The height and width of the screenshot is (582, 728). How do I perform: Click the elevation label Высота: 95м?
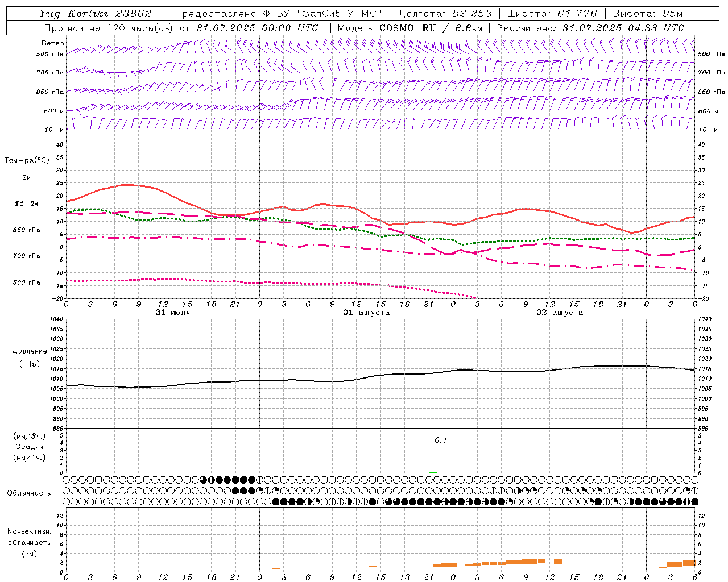pos(647,14)
